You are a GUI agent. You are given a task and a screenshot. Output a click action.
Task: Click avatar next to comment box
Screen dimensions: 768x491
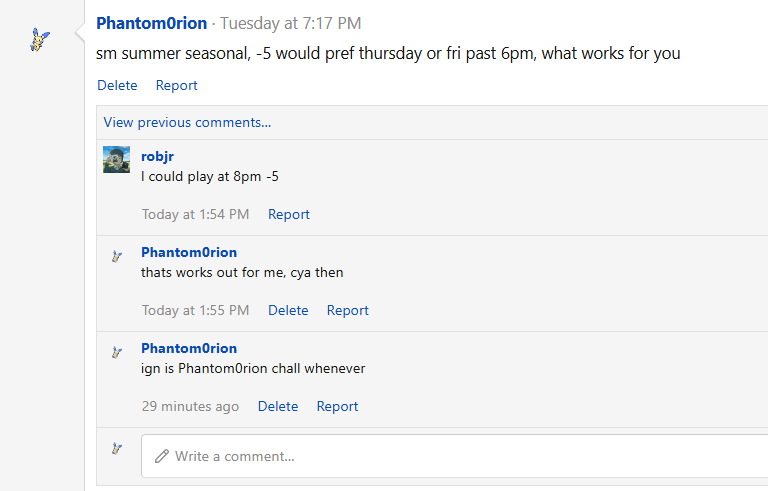tap(117, 448)
